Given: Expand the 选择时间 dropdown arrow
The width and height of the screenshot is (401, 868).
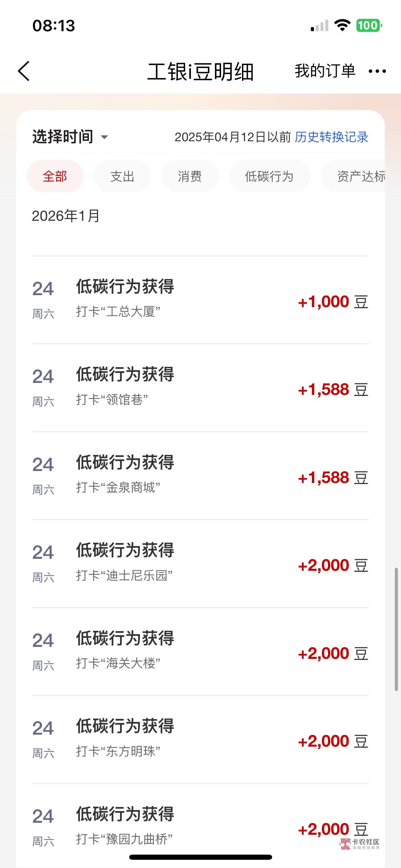Looking at the screenshot, I should (104, 137).
